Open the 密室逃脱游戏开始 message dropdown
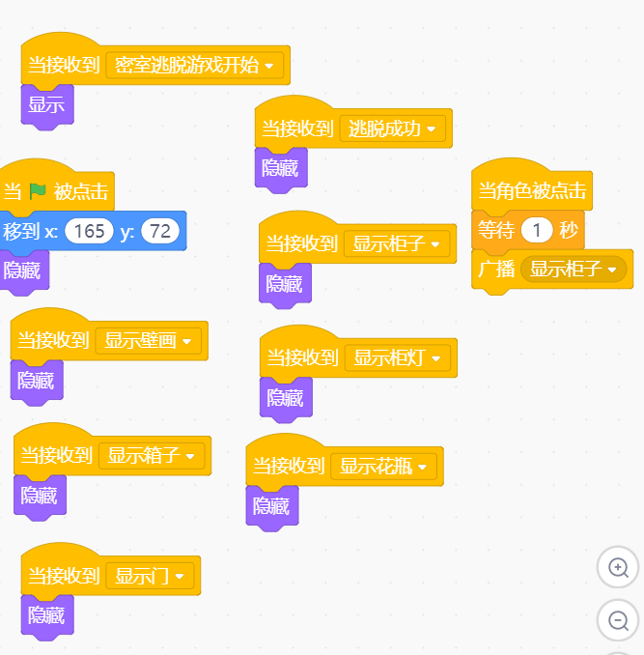The height and width of the screenshot is (655, 644). 194,65
